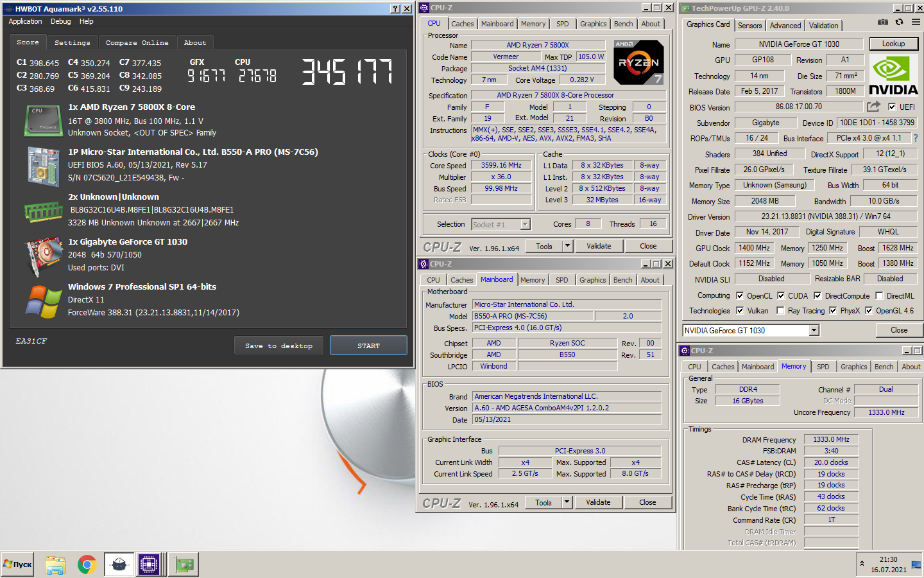Click the BIOS Version field 86.08.17.00.70
This screenshot has height=578, width=924.
click(x=799, y=107)
